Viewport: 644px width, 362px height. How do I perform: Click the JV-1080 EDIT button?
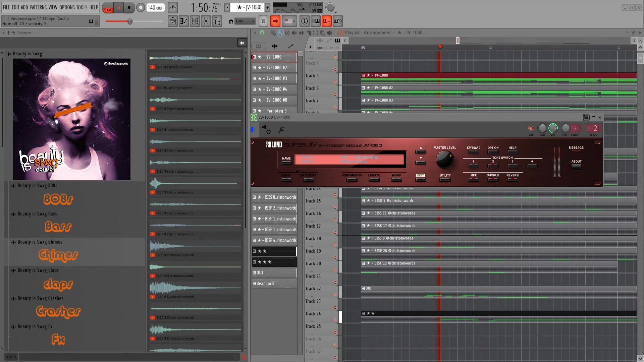click(421, 180)
